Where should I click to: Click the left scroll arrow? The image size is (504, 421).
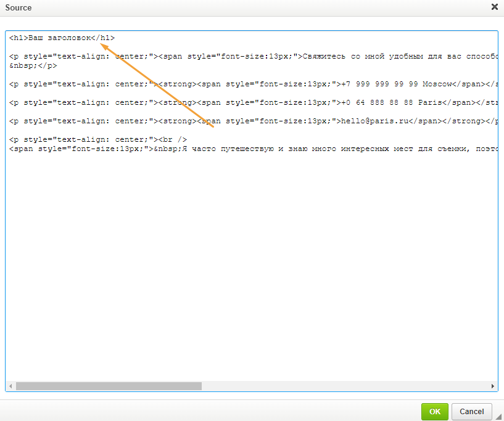coord(10,386)
